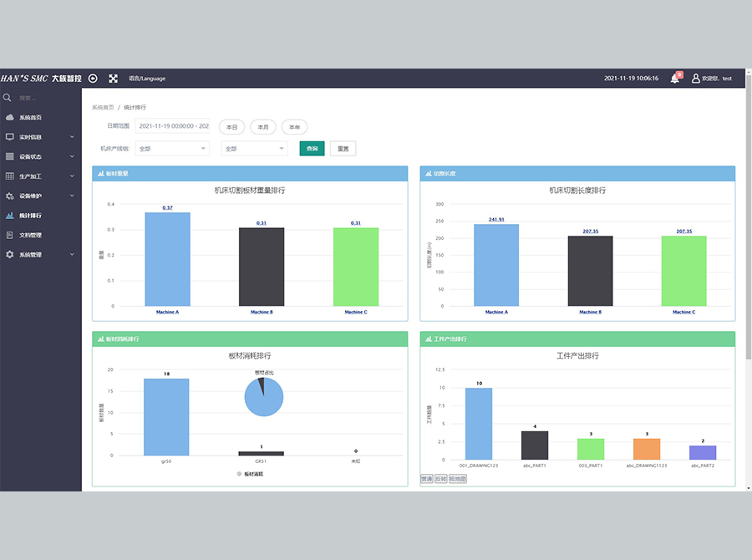752x560 pixels.
Task: Click the user avatar icon beside test
Action: pyautogui.click(x=694, y=79)
